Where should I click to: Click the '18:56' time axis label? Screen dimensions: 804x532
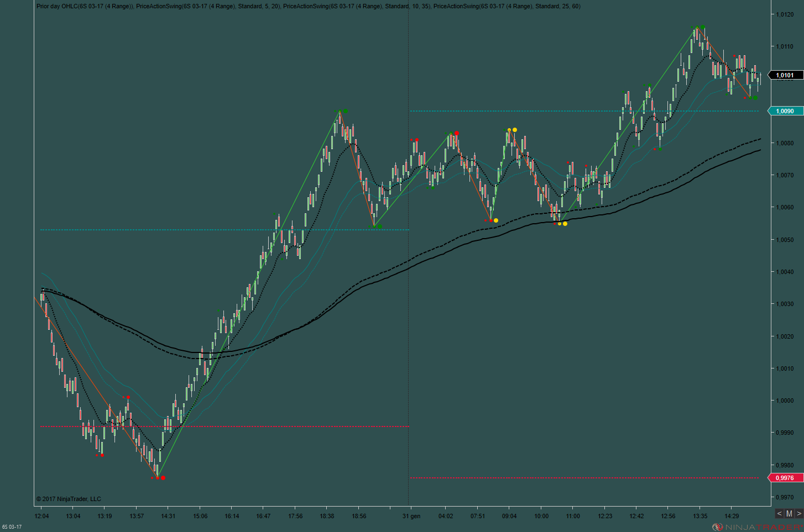(358, 516)
